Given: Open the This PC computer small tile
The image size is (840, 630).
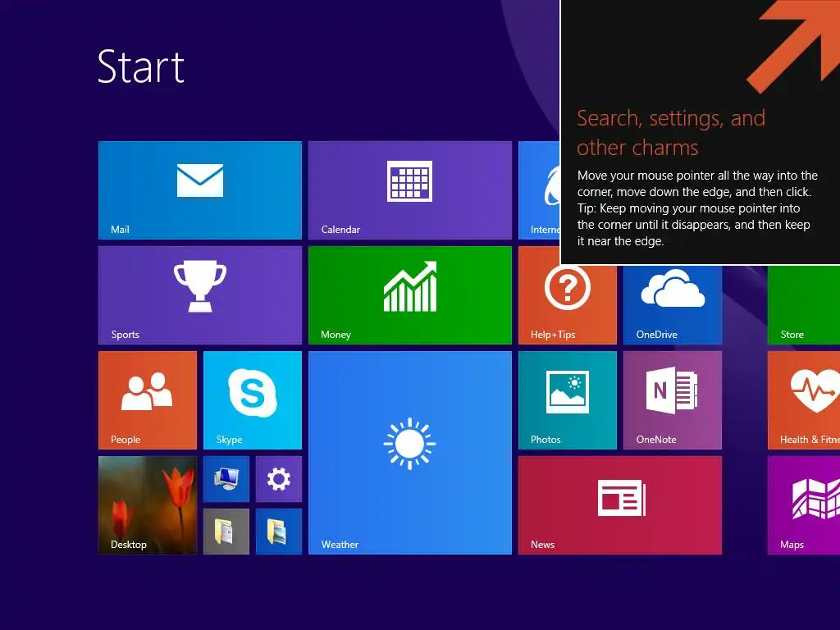Looking at the screenshot, I should (226, 479).
